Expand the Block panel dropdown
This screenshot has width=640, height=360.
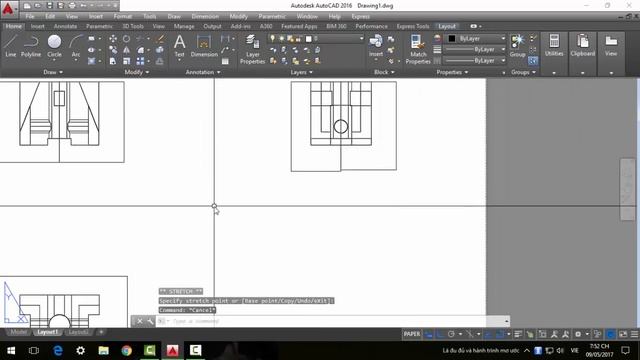[x=384, y=72]
